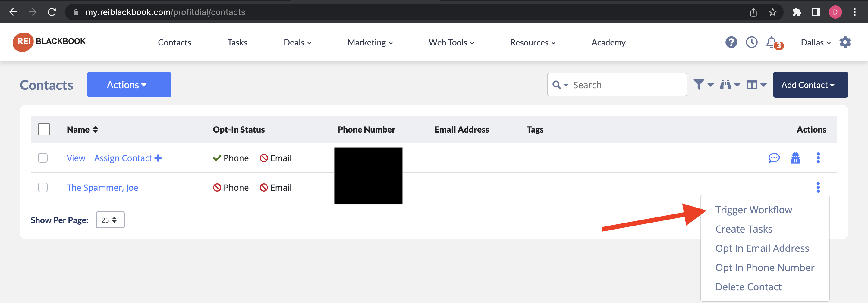
Task: Select Delete Contact from the menu
Action: 748,286
